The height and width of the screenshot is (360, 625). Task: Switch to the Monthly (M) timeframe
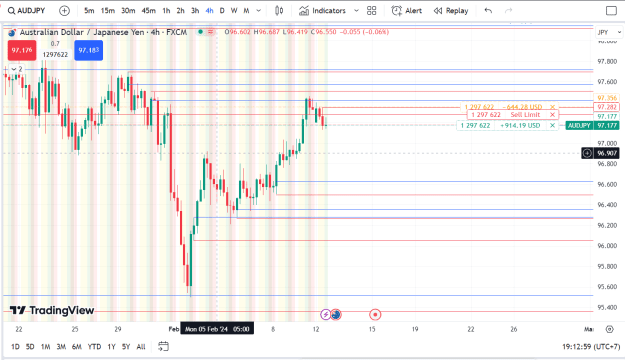click(246, 11)
